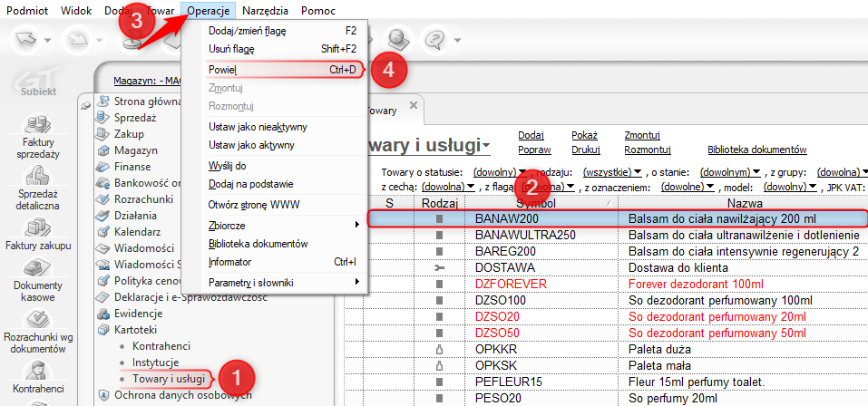Viewport: 868px width, 406px height.
Task: Open the Widok menu
Action: [x=76, y=11]
